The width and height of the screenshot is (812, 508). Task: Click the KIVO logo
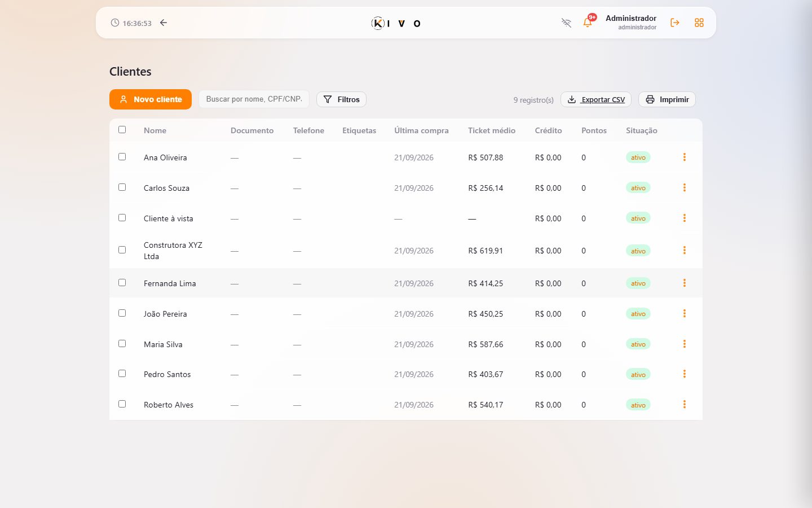(396, 23)
